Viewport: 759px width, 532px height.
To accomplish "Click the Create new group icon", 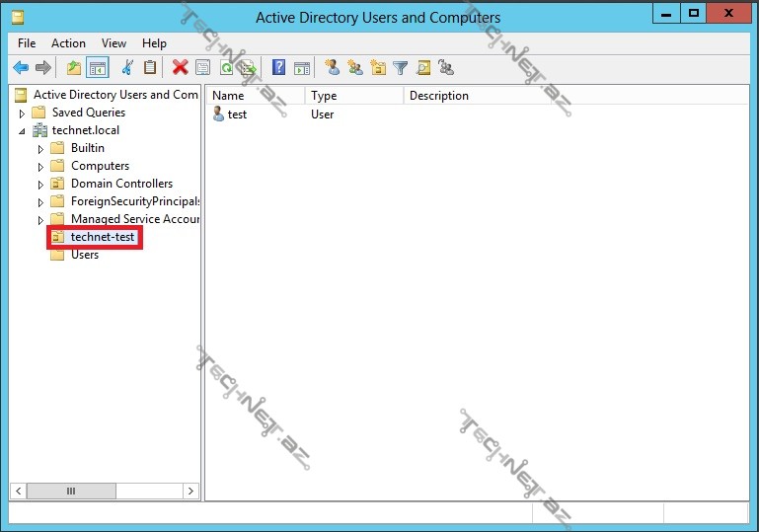I will (355, 68).
